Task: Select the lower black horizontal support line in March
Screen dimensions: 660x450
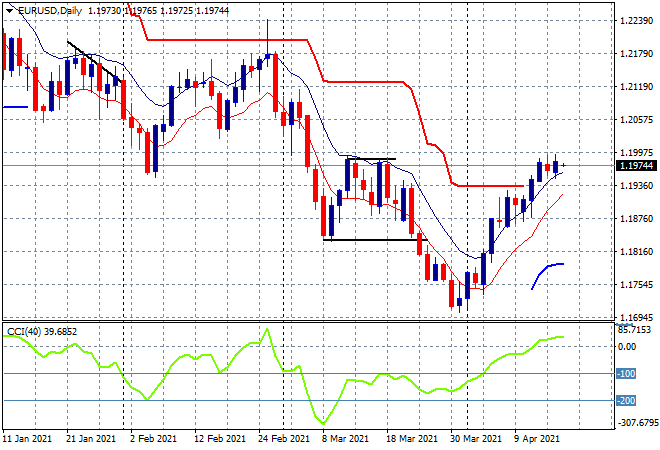Action: pyautogui.click(x=375, y=240)
